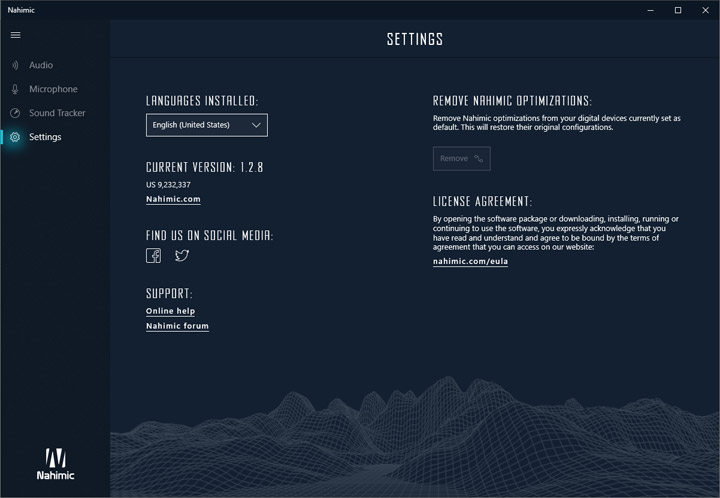The image size is (720, 498).
Task: Click the Nahimic logo in sidebar
Action: (x=55, y=464)
